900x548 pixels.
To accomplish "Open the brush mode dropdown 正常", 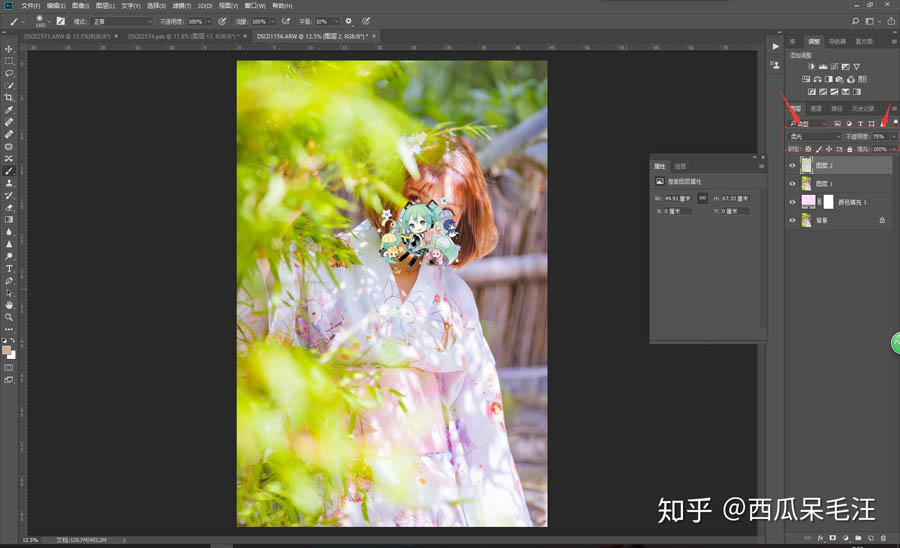I will (122, 21).
